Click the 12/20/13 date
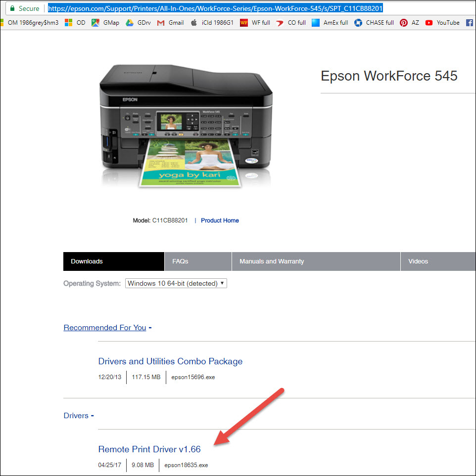This screenshot has height=476, width=476. (x=109, y=377)
